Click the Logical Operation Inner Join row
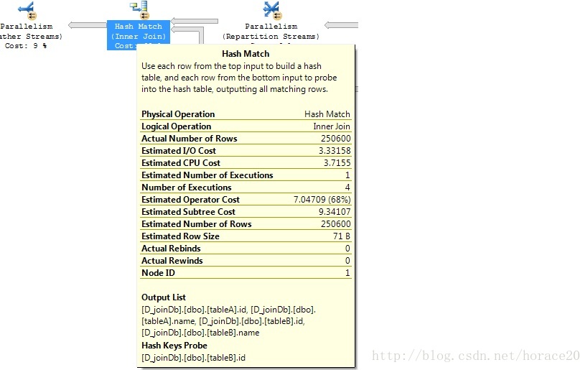The height and width of the screenshot is (370, 588). (x=246, y=126)
